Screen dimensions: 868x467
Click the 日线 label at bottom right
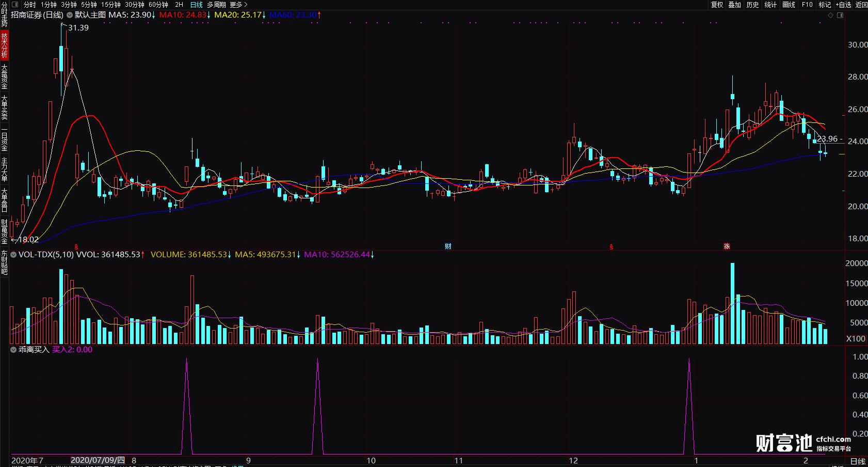(x=858, y=461)
